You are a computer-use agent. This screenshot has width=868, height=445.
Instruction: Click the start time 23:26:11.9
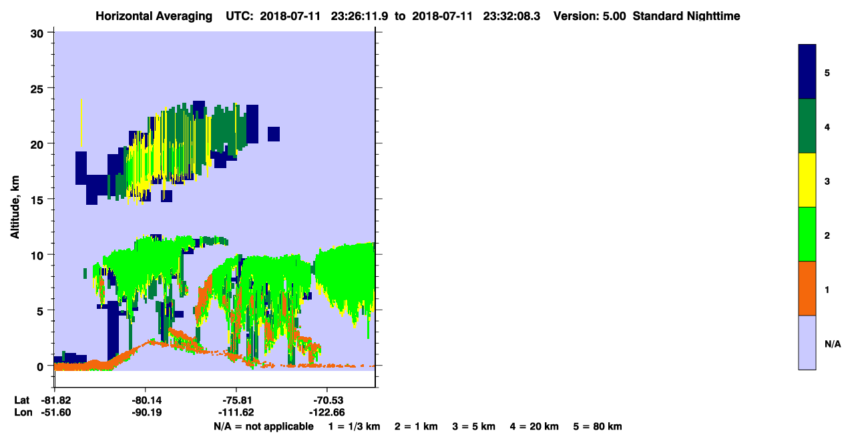pyautogui.click(x=358, y=16)
